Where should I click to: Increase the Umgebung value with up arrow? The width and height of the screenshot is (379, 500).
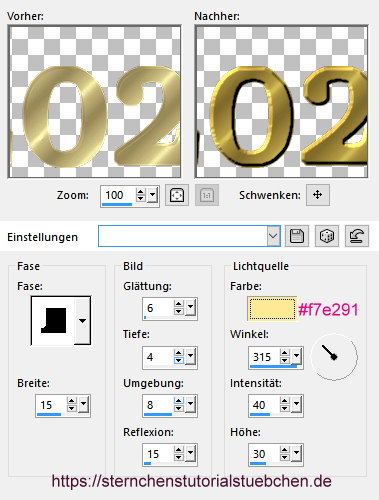coord(179,401)
